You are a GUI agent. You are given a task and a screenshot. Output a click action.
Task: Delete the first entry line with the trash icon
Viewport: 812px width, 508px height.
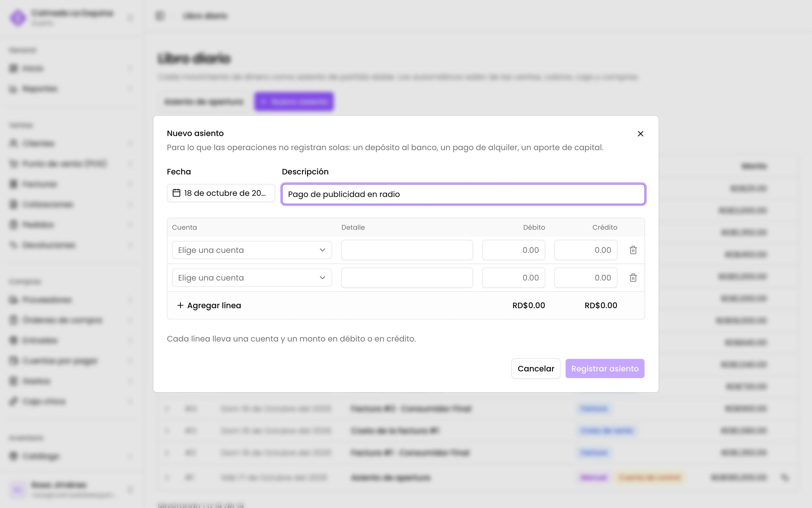point(633,250)
